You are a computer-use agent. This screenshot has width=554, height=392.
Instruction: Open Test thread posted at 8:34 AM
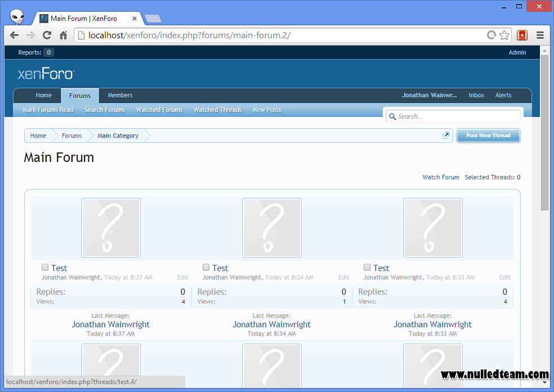pyautogui.click(x=220, y=268)
